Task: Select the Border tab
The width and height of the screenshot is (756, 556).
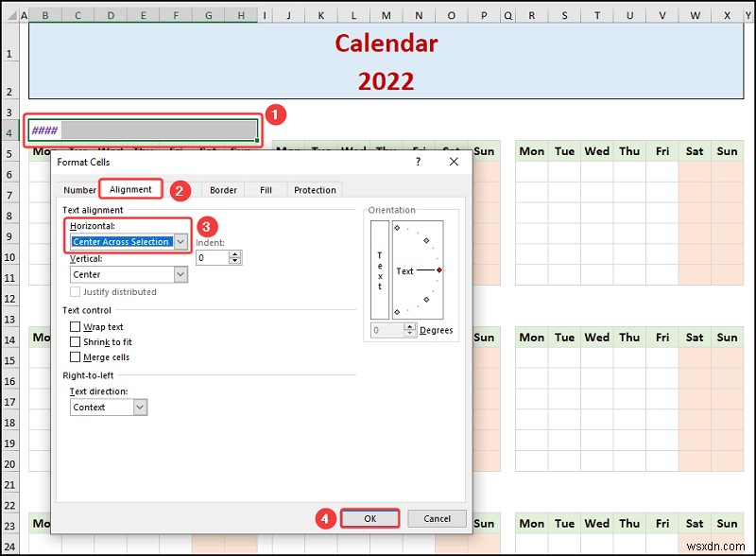Action: click(x=223, y=190)
